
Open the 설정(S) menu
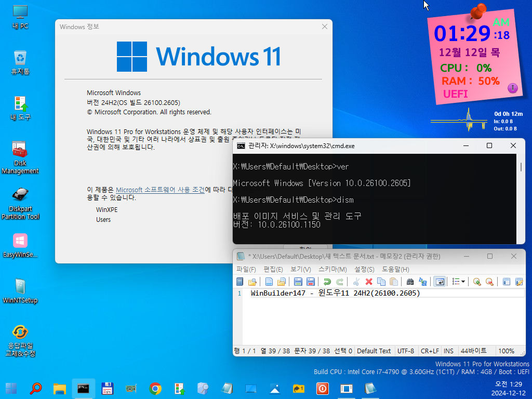[x=364, y=269]
